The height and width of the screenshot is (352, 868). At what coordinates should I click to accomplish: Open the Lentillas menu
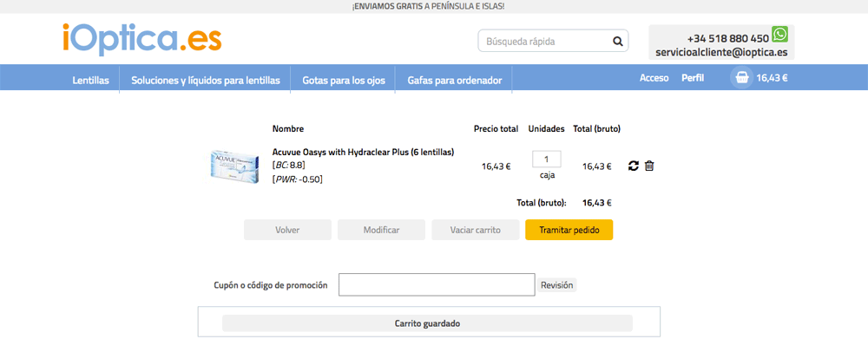coord(91,80)
